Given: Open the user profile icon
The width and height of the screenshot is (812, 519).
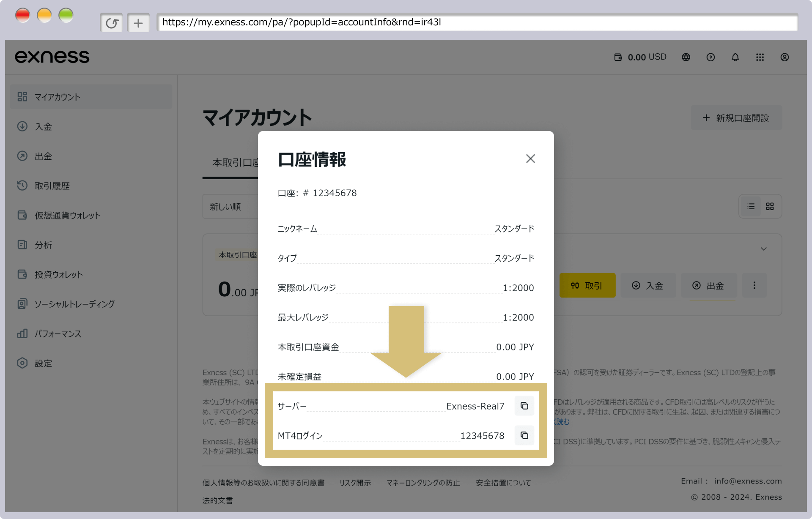Looking at the screenshot, I should (785, 57).
